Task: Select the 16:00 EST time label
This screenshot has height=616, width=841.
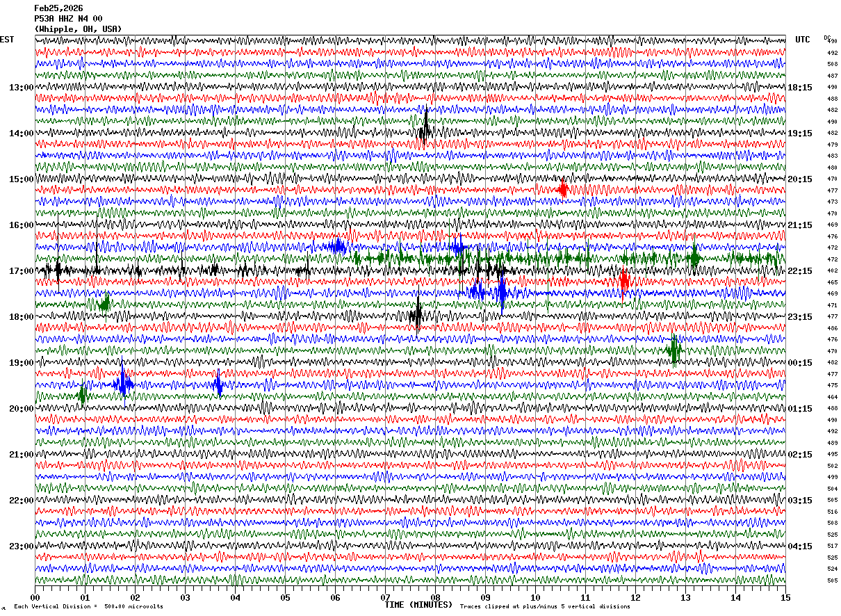Action: (x=22, y=225)
